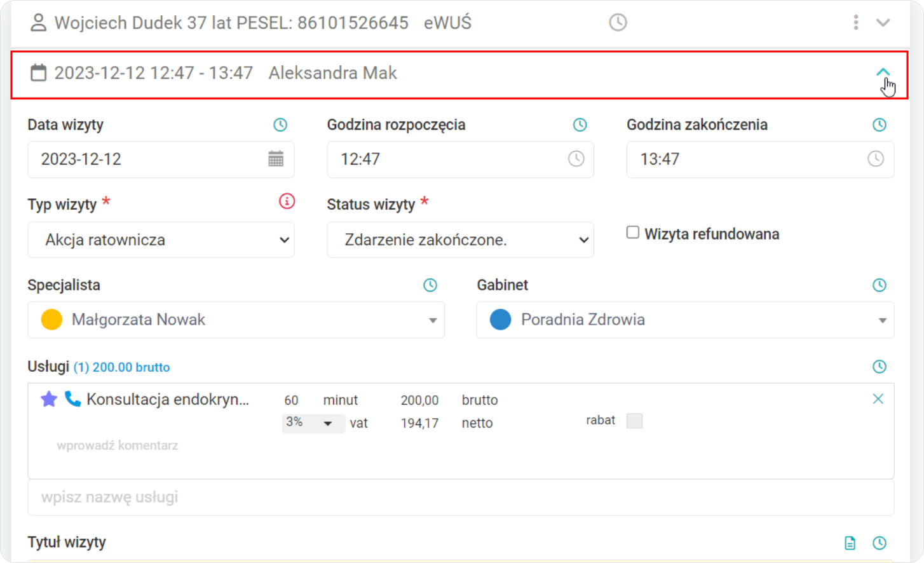Image resolution: width=924 pixels, height=563 pixels.
Task: Open patient history clock icon in header
Action: tap(618, 23)
